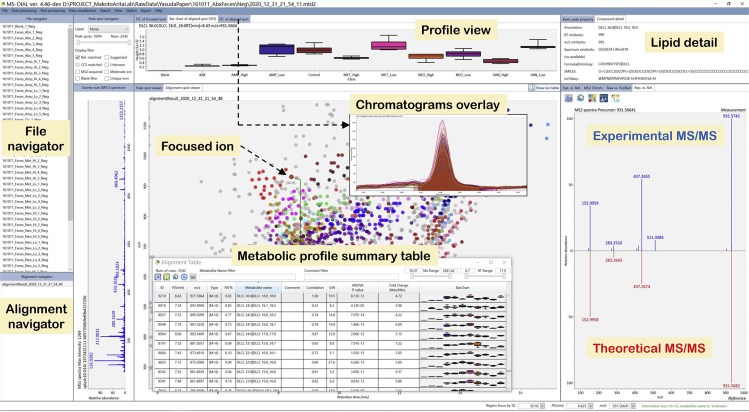Switch to Peak spot viewer tab
This screenshot has width=749, height=412.
[149, 88]
